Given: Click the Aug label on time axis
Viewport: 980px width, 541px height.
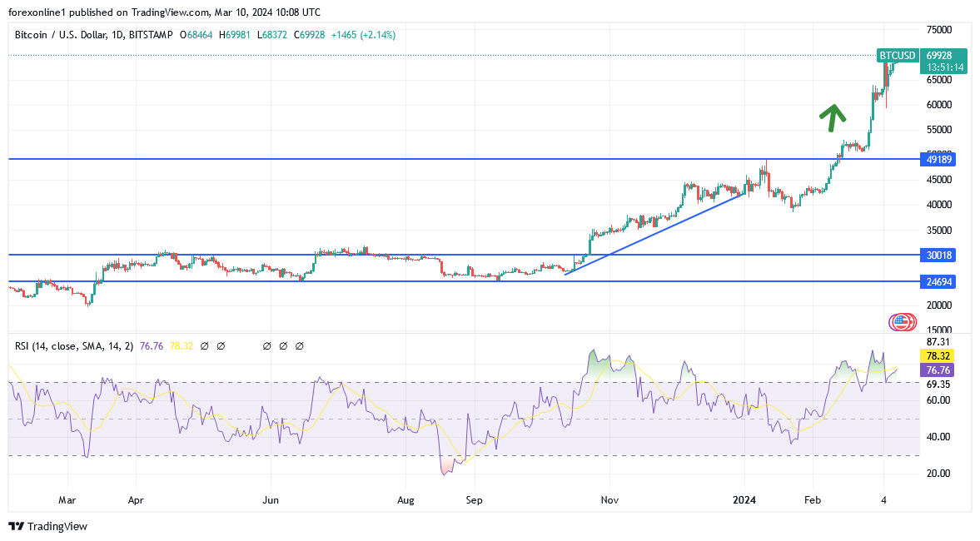Looking at the screenshot, I should coord(405,500).
